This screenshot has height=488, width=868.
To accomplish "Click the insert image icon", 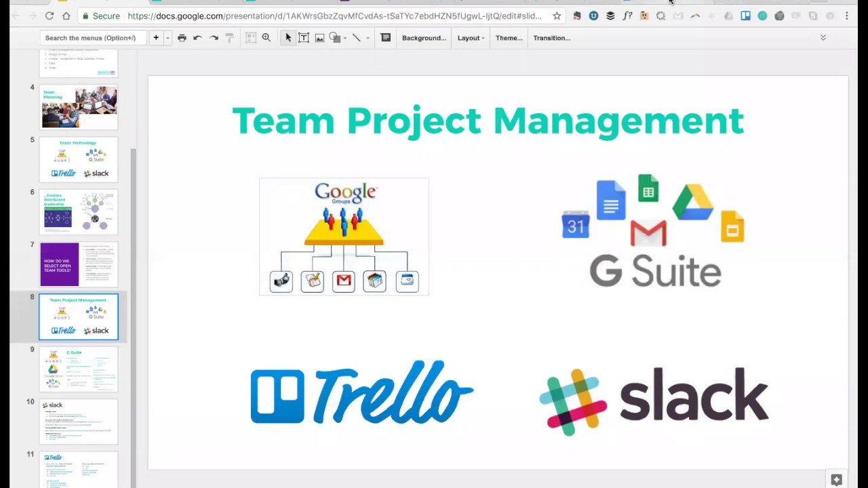I will click(319, 38).
